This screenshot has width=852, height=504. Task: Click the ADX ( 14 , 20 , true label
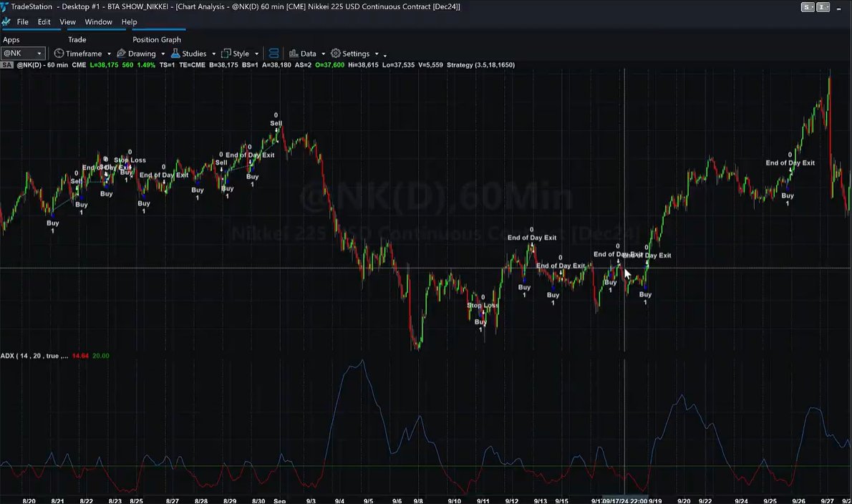tap(34, 356)
